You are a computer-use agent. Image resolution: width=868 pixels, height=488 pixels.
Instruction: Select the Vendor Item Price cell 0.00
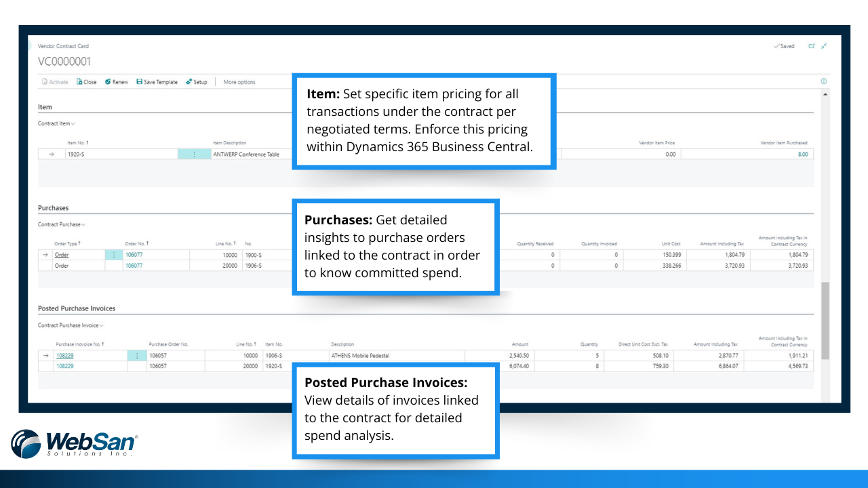620,155
